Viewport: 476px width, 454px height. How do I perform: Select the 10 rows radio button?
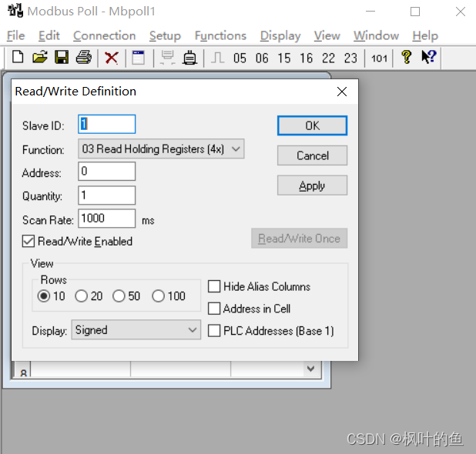(44, 296)
